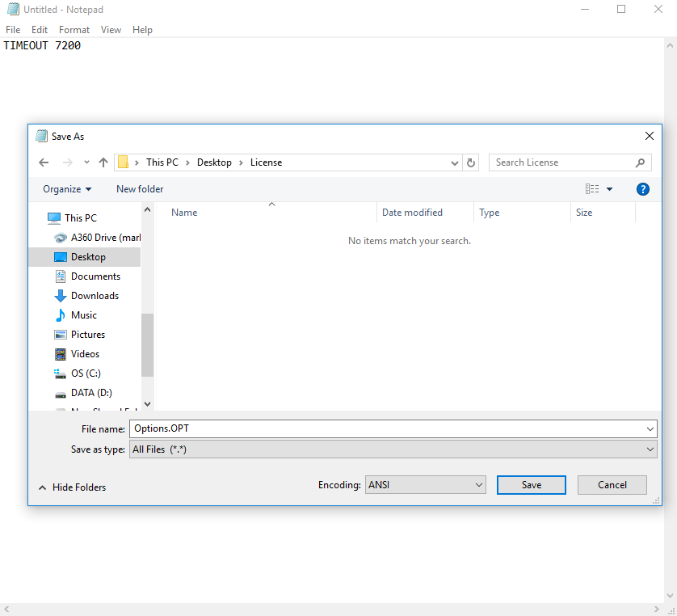
Task: Change view layout icon
Action: pyautogui.click(x=592, y=189)
